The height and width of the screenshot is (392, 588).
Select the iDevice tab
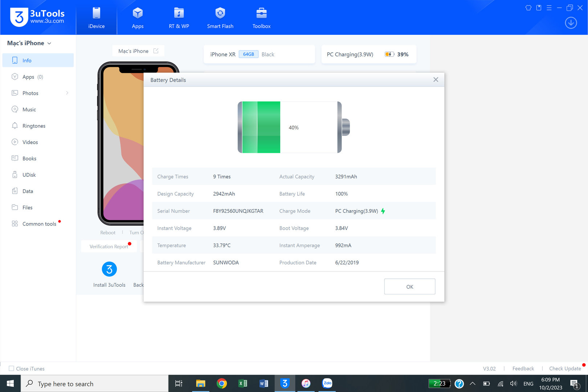[96, 18]
